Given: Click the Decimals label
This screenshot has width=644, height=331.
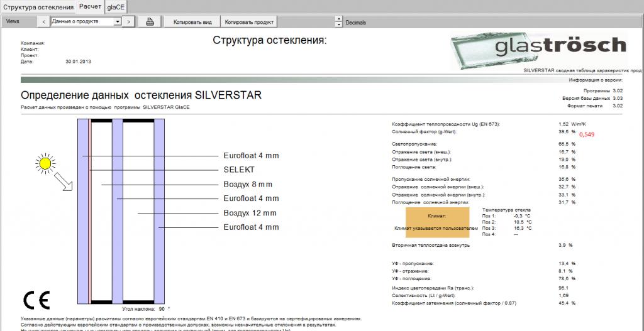Looking at the screenshot, I should pos(356,23).
